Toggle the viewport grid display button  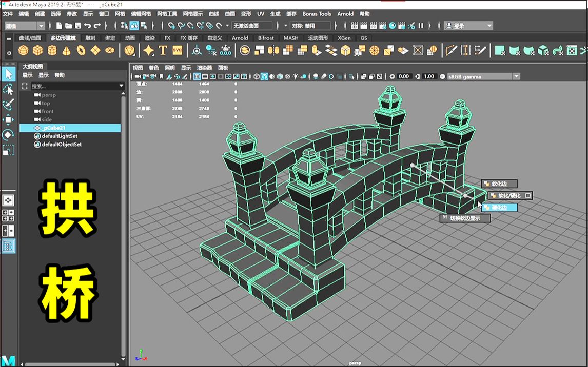197,76
